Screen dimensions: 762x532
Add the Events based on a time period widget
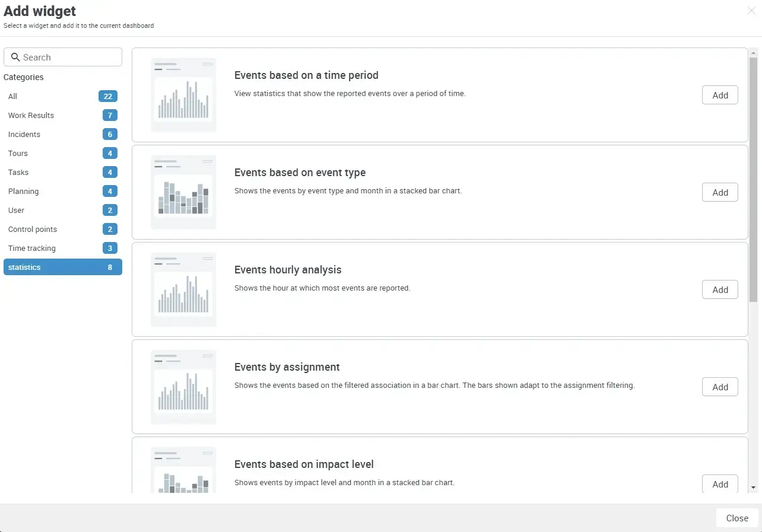coord(720,95)
